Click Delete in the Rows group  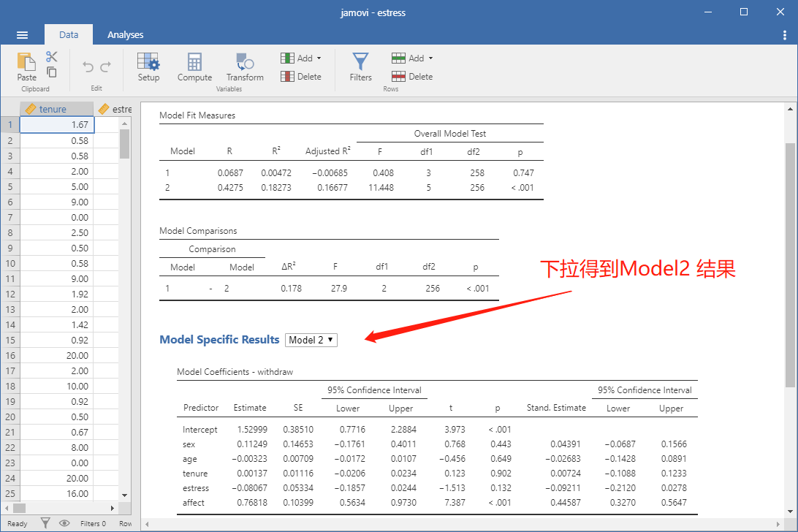pos(413,76)
